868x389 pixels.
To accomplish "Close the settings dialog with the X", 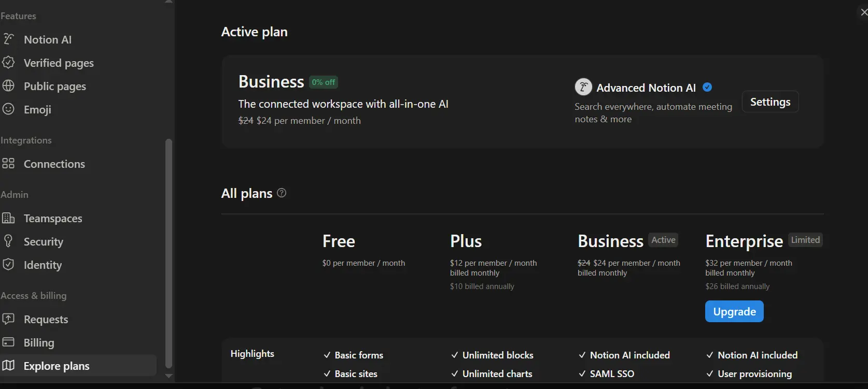I will click(864, 12).
